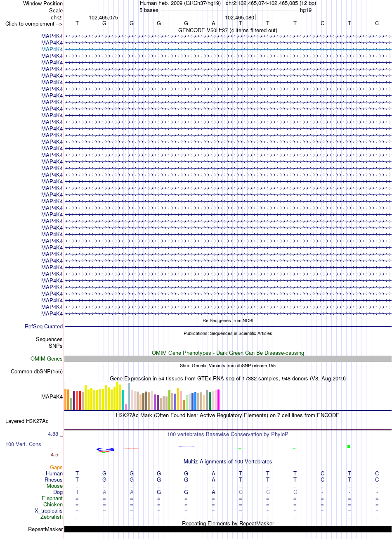Click the chr2:102,465,074-102,465,085 position text

point(271,3)
